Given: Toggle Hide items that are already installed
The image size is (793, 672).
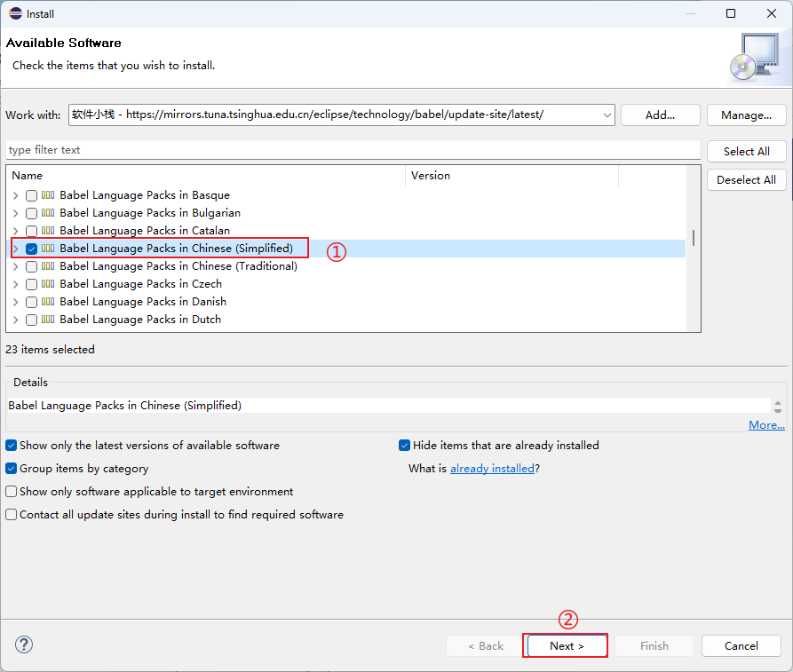Looking at the screenshot, I should point(404,446).
